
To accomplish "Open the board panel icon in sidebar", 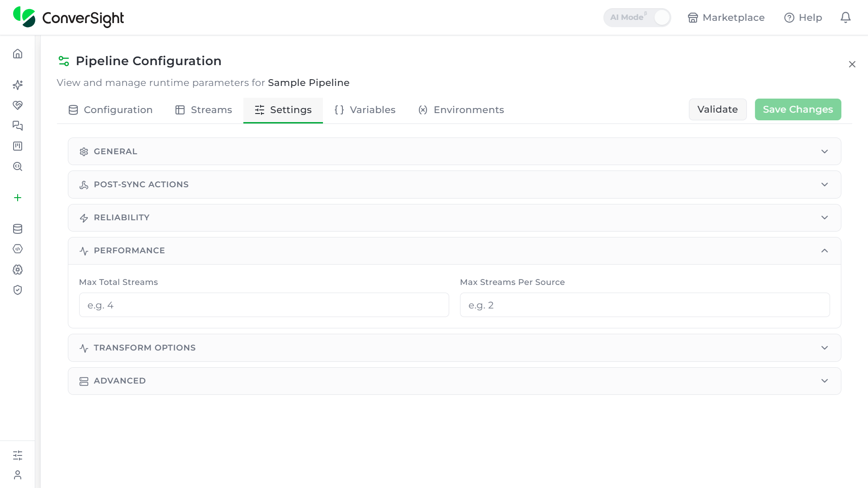I will pos(18,146).
